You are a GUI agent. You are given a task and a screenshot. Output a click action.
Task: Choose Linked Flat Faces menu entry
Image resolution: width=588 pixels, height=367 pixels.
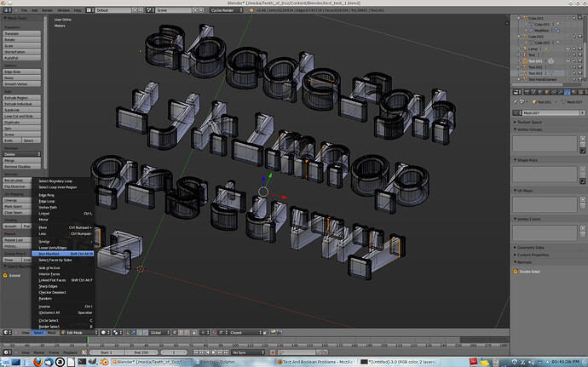pyautogui.click(x=62, y=280)
